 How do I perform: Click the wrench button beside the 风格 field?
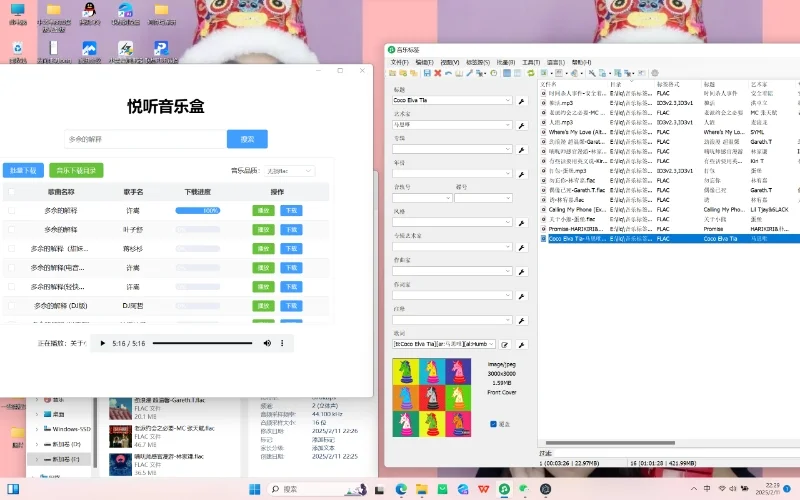click(521, 223)
